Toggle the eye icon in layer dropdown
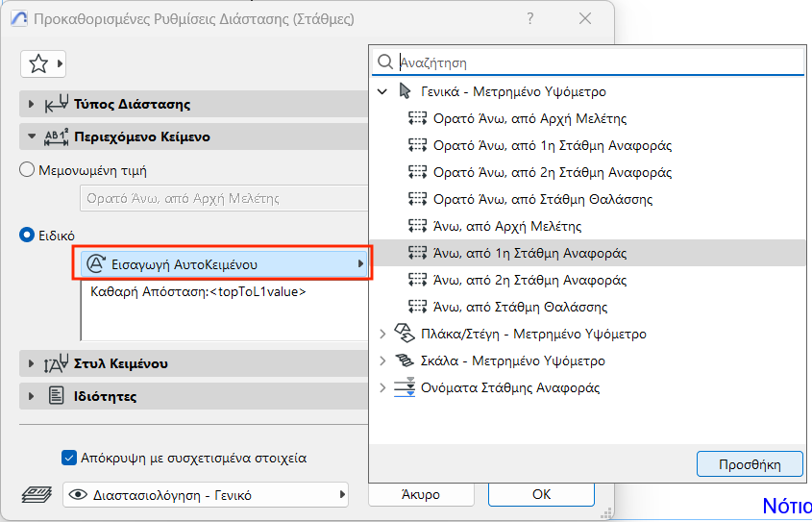 pos(78,494)
